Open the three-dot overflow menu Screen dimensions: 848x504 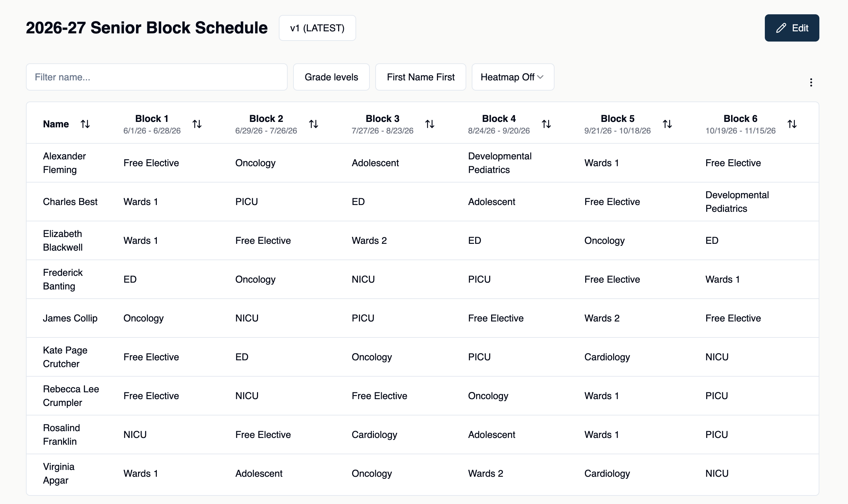point(811,82)
